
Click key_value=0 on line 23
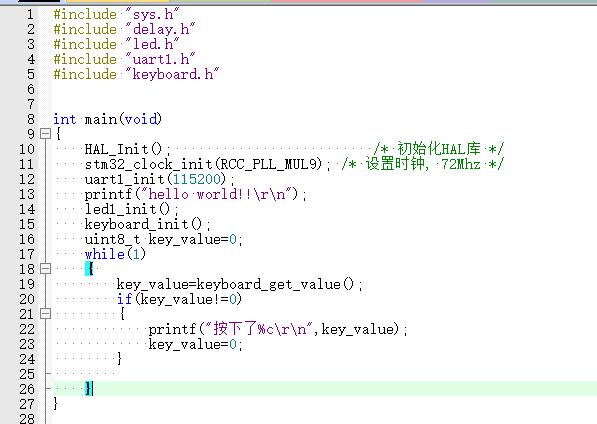[195, 344]
